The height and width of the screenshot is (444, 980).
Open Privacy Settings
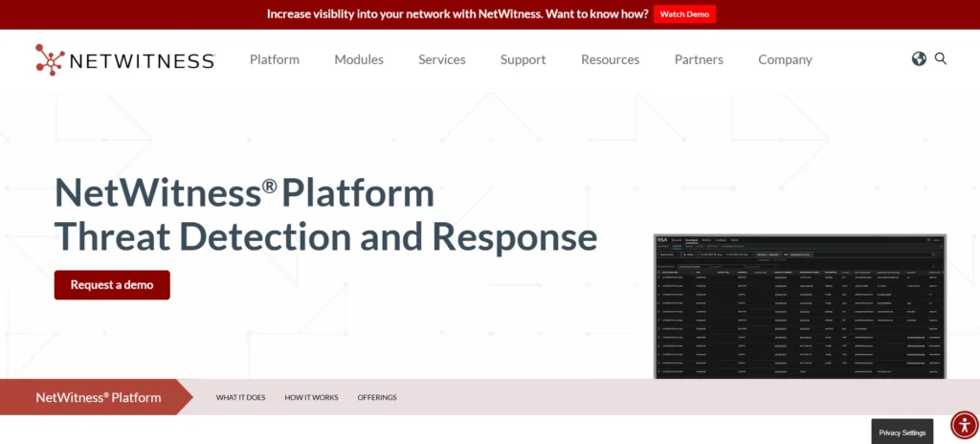pyautogui.click(x=902, y=433)
